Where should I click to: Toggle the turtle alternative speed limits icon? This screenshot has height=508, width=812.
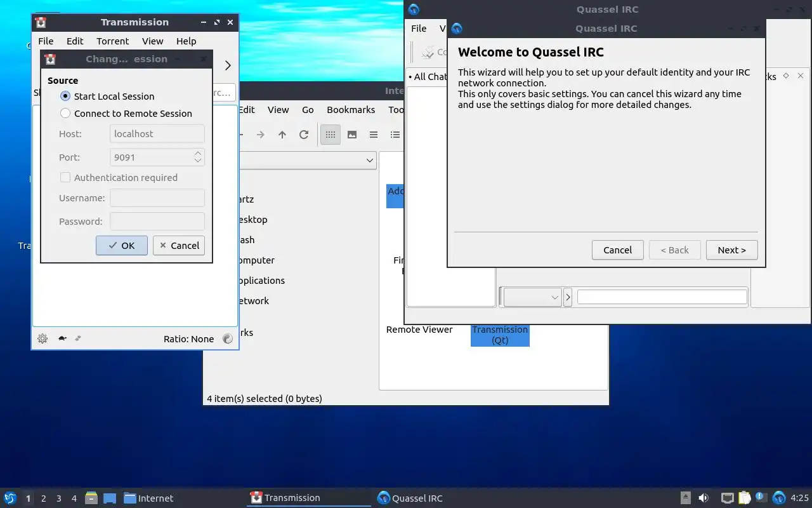62,338
